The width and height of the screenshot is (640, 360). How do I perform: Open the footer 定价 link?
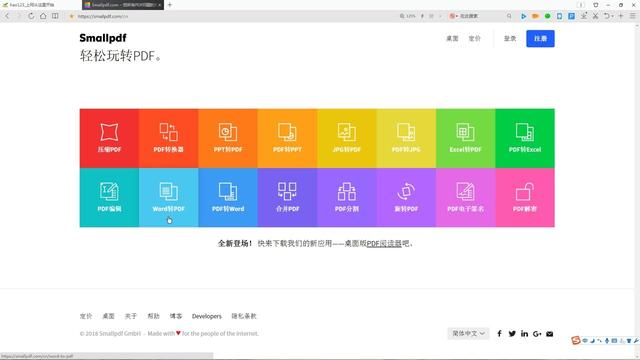coord(86,316)
